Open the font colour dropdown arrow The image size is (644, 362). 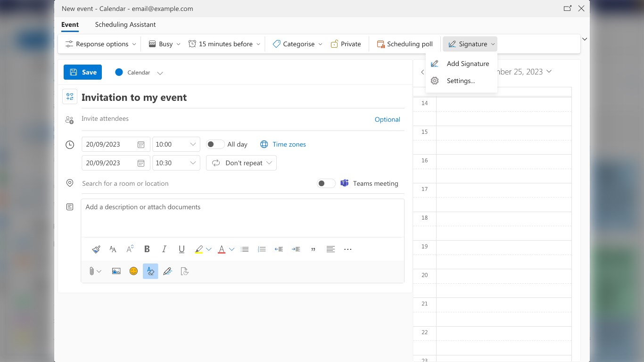[x=231, y=249]
